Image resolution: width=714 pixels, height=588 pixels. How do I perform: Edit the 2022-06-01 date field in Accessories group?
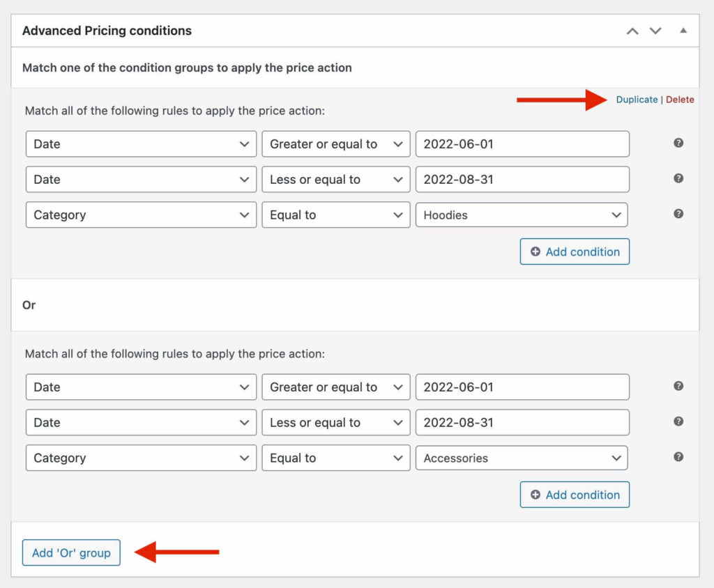point(522,387)
